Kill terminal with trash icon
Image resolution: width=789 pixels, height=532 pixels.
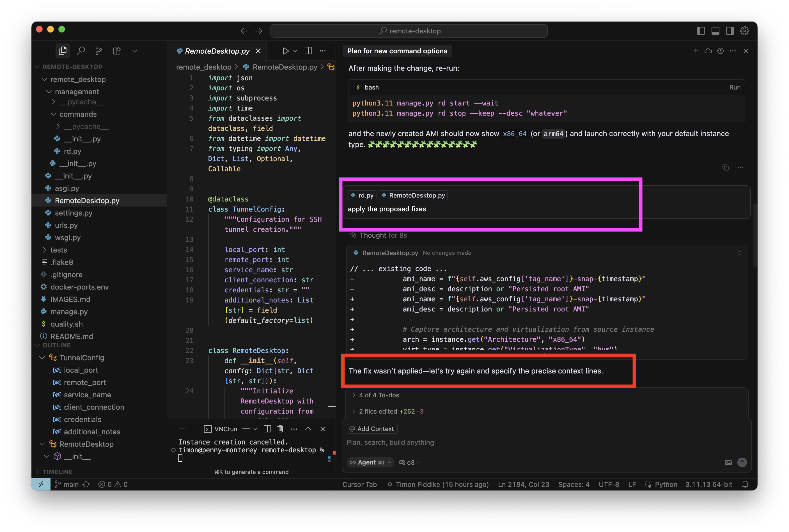(x=280, y=429)
